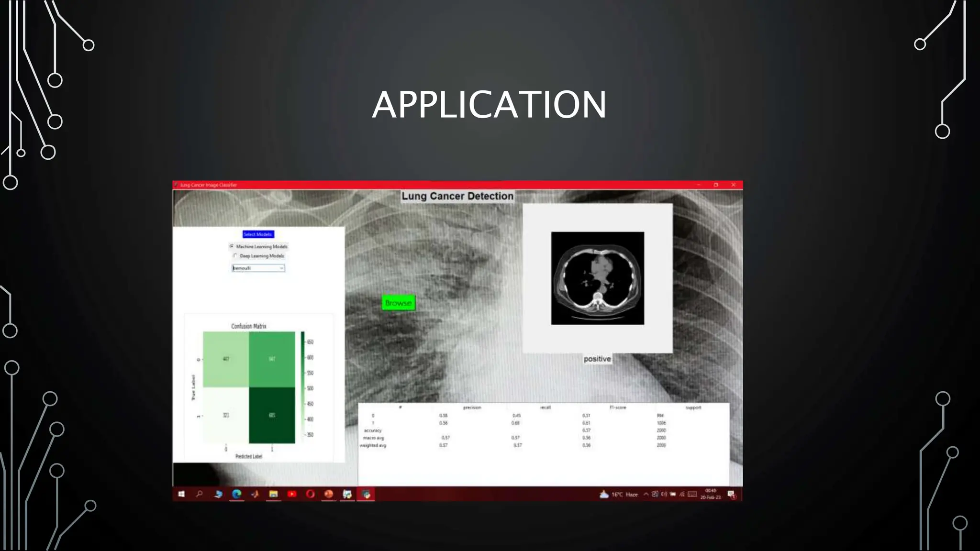Expand the bernoulli model dropdown
This screenshot has height=551, width=980.
(281, 268)
